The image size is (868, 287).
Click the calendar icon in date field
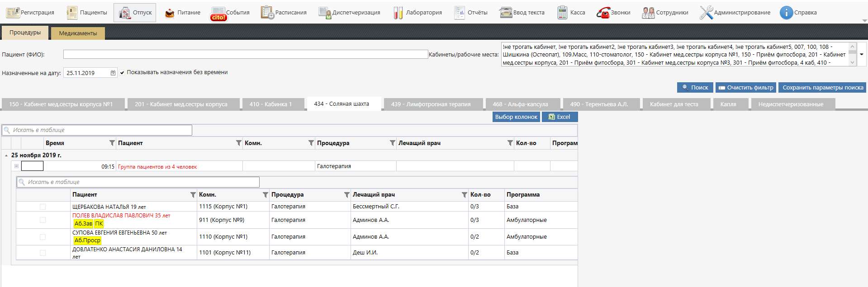point(113,73)
